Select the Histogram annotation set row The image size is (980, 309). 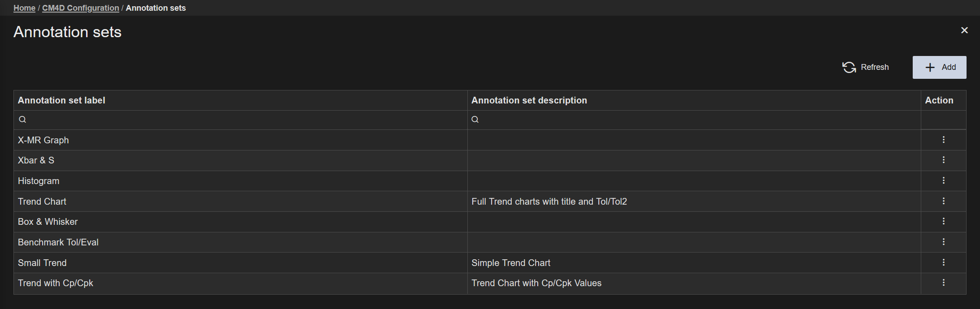pyautogui.click(x=39, y=181)
